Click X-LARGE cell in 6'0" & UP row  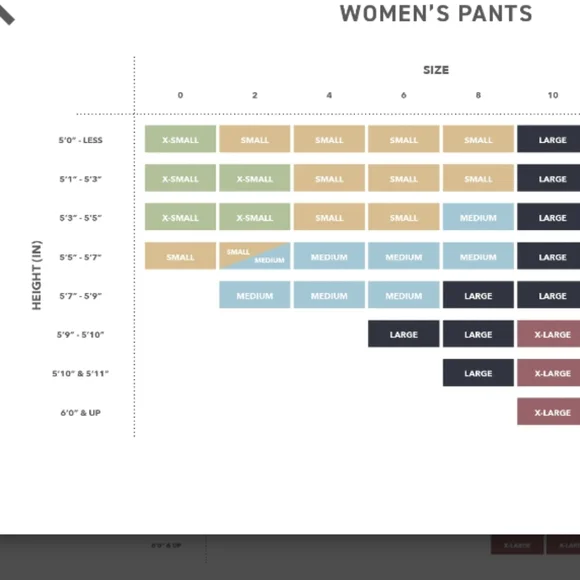[x=549, y=411]
